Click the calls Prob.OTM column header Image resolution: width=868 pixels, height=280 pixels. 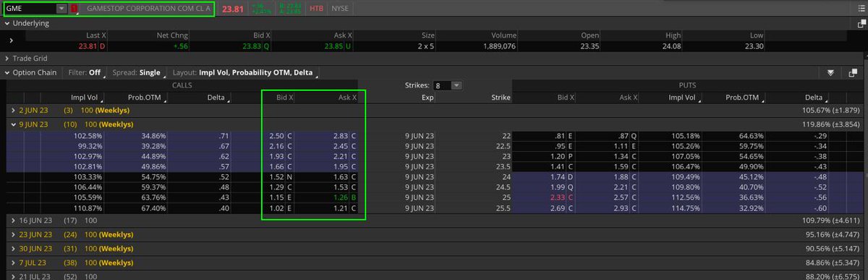point(149,97)
